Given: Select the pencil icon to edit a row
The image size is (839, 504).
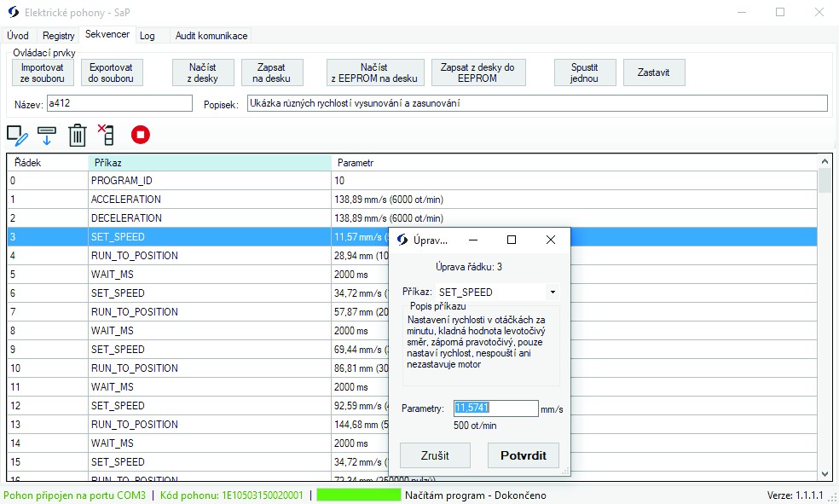Looking at the screenshot, I should [18, 134].
